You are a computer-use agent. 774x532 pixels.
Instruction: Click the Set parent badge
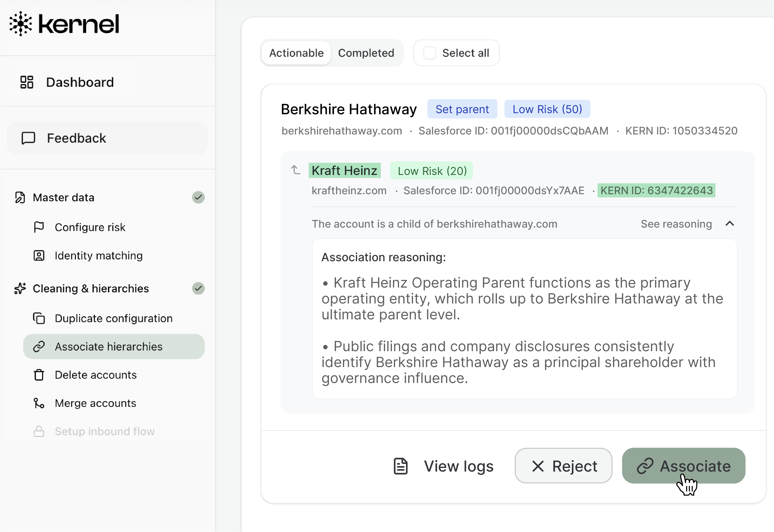click(462, 109)
